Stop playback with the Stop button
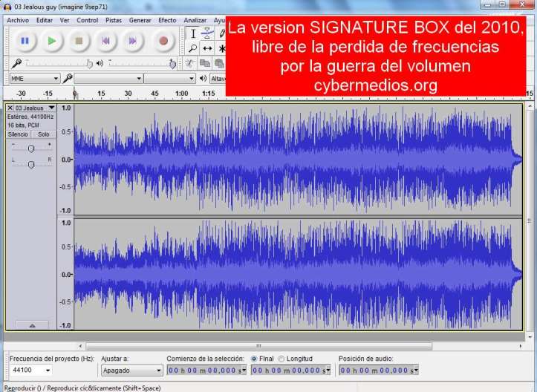This screenshot has width=537, height=392. coord(79,41)
